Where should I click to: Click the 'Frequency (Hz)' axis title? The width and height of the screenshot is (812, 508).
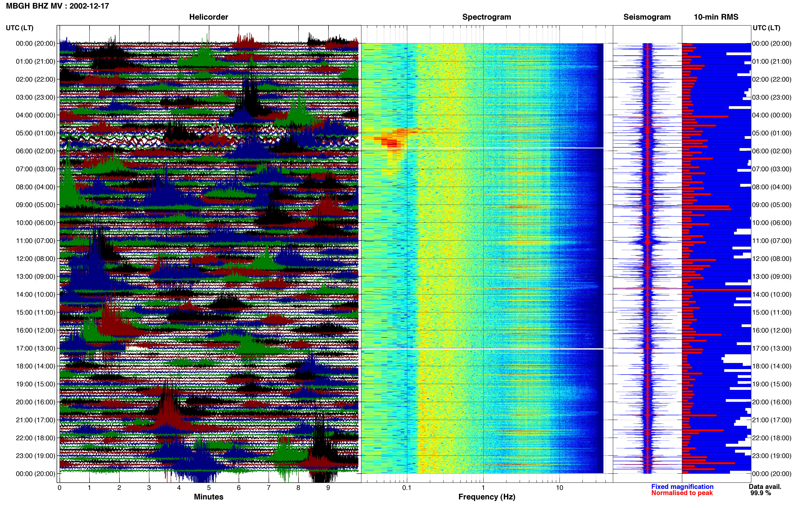(487, 497)
